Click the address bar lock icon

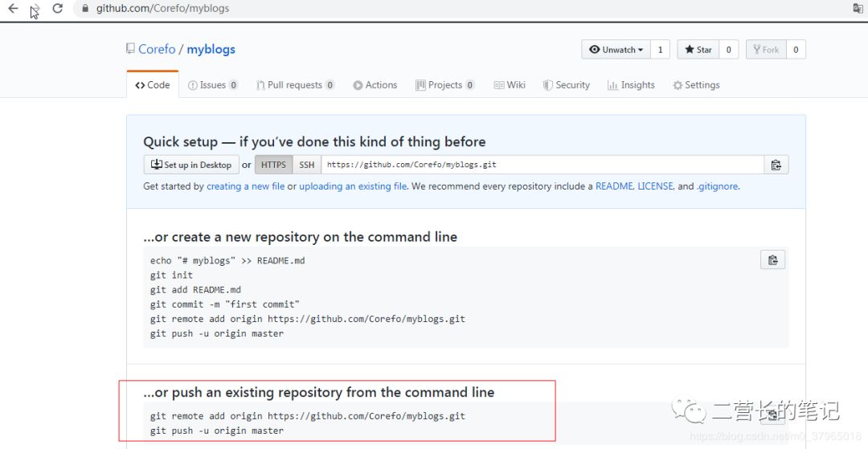click(x=84, y=8)
